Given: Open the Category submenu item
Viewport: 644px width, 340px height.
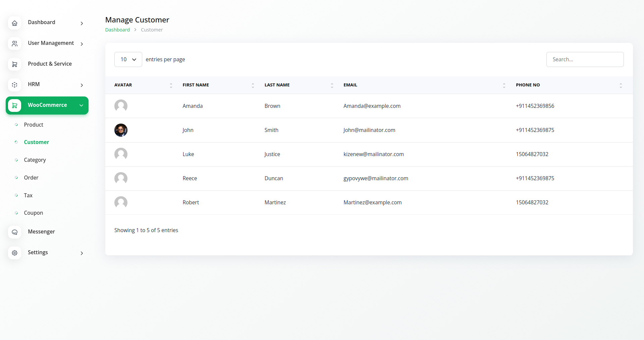Looking at the screenshot, I should [35, 160].
